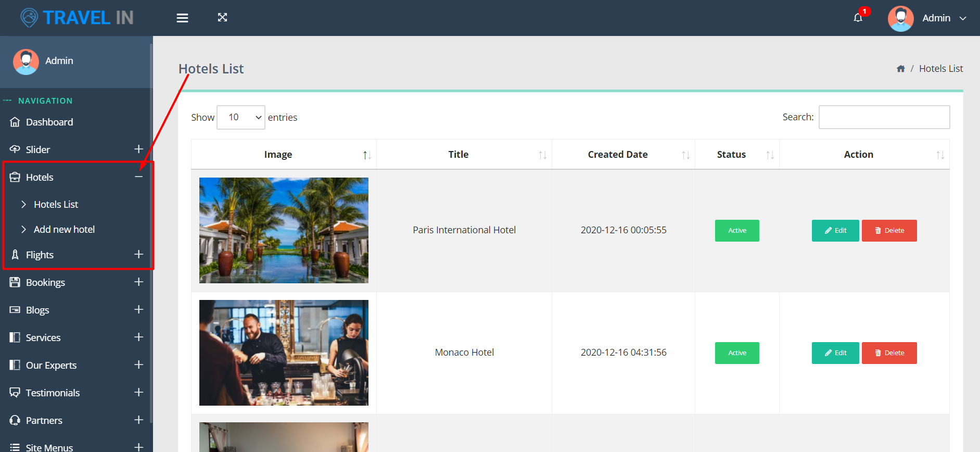Open the Monaco Hotel image thumbnail
Image resolution: width=980 pixels, height=452 pixels.
[284, 353]
